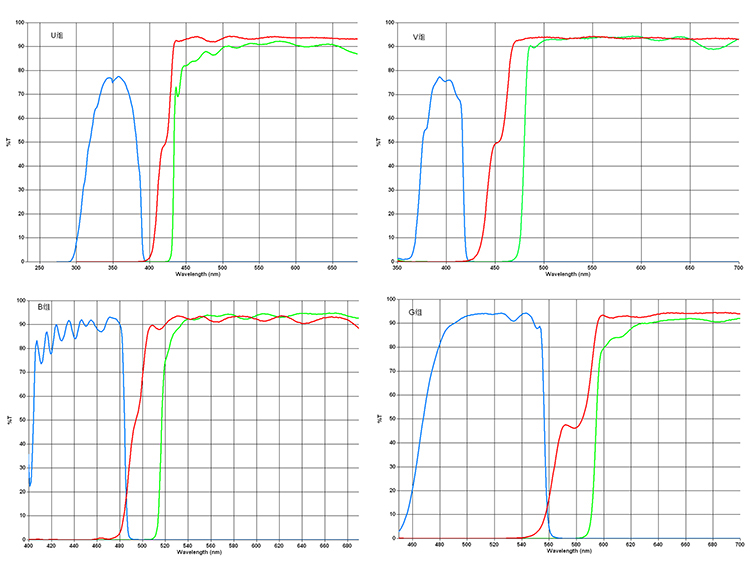Click the 600 tick label on G组 x-axis
Screen dimensions: 750x566
tap(603, 545)
